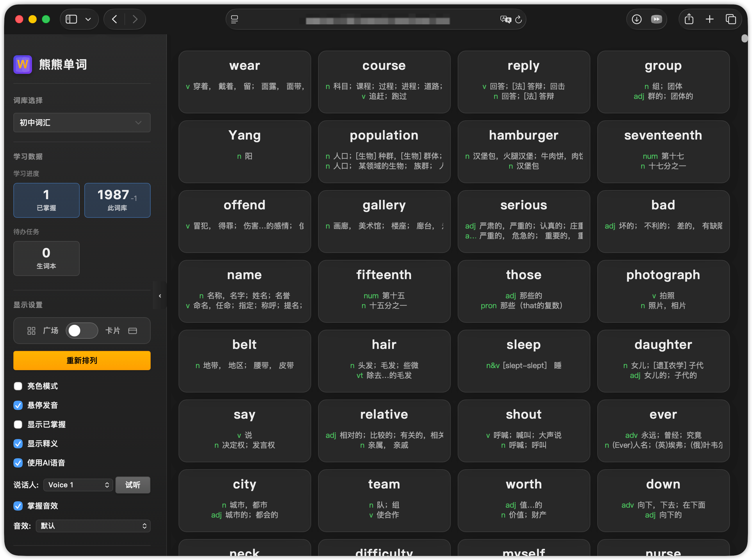Viewport: 752px width, 560px height.
Task: Click the 重新排列 rearrange button
Action: (82, 360)
